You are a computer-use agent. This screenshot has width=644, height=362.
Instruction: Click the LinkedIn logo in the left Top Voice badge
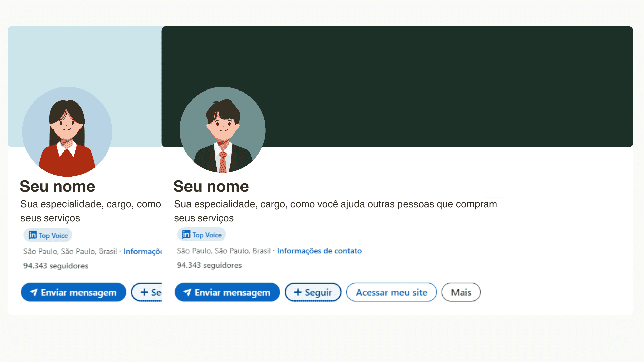pos(32,235)
